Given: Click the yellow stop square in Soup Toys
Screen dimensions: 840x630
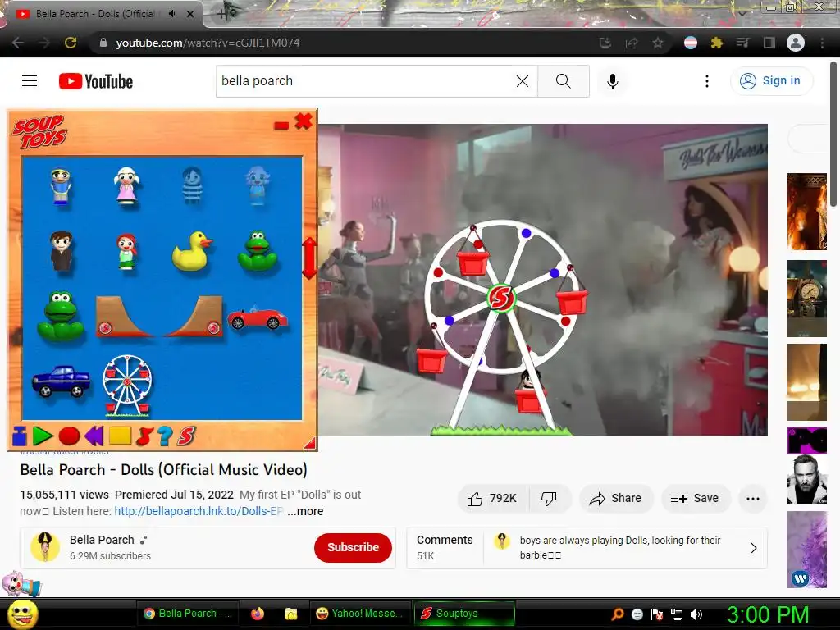Looking at the screenshot, I should [120, 436].
